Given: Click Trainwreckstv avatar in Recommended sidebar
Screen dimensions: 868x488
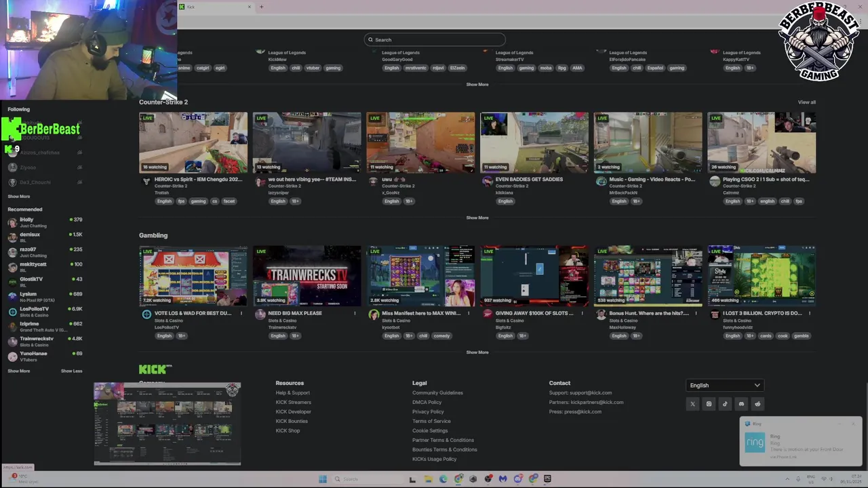Looking at the screenshot, I should tap(12, 342).
